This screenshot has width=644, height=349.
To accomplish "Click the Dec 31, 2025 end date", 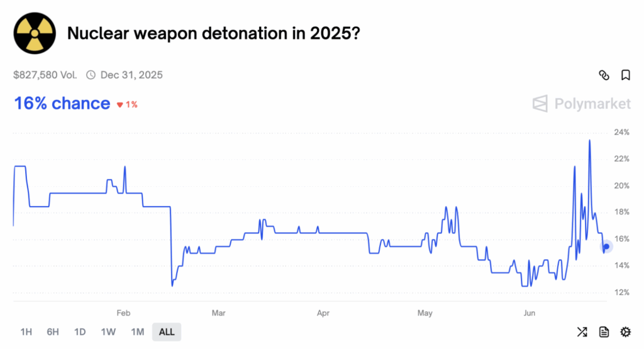I will [131, 75].
